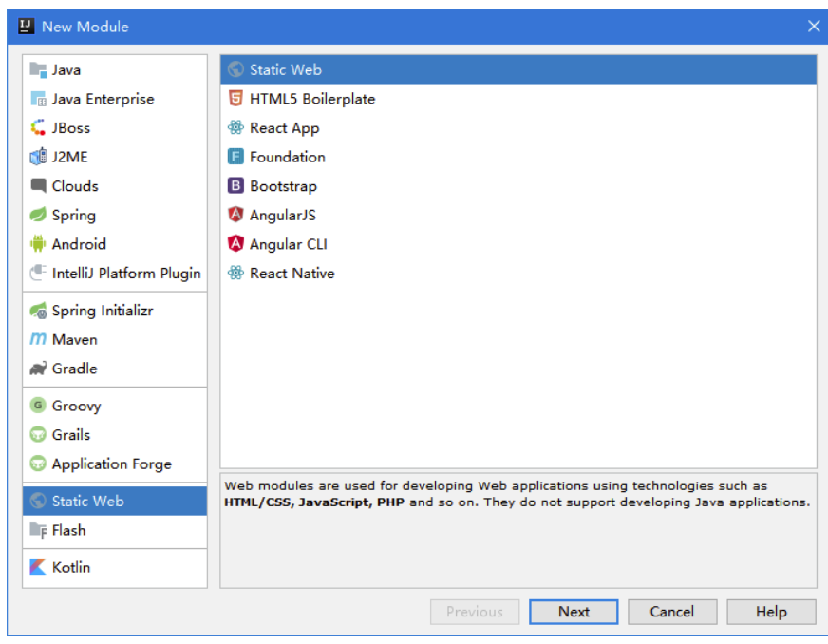Select the Android module type label
828x644 pixels.
[x=79, y=244]
